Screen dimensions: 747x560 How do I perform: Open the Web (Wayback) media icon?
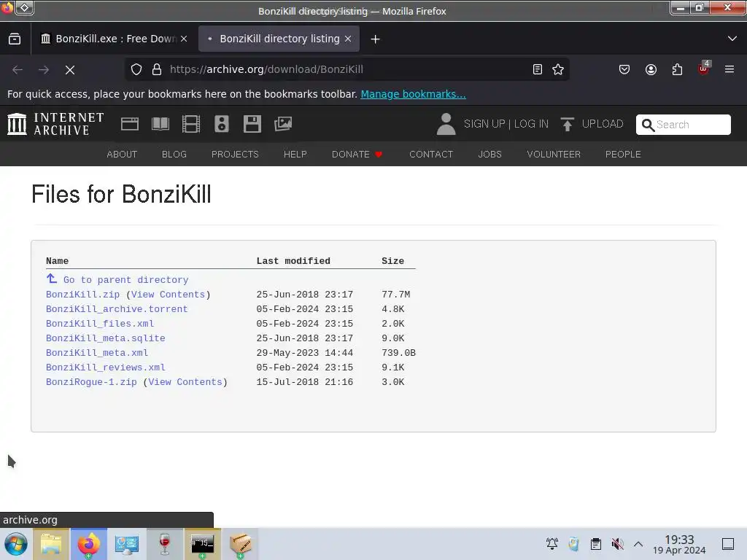tap(130, 124)
